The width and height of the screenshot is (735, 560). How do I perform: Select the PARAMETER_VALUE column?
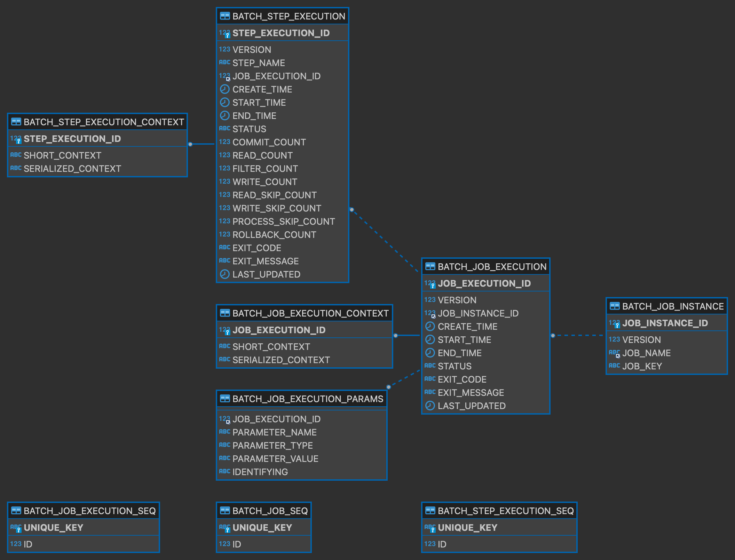coord(275,459)
